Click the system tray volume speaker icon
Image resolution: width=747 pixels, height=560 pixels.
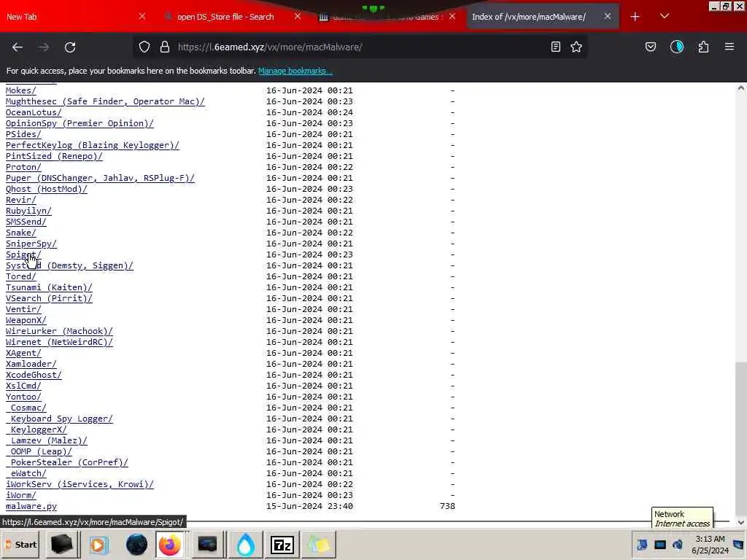[x=678, y=544]
